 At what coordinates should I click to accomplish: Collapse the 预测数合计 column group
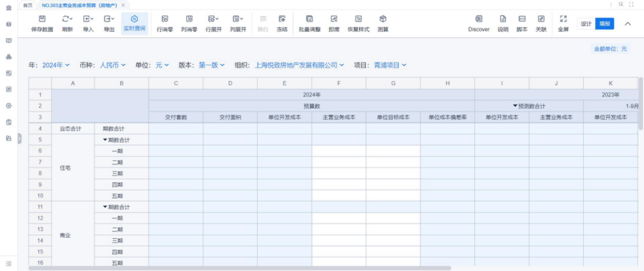pos(515,106)
